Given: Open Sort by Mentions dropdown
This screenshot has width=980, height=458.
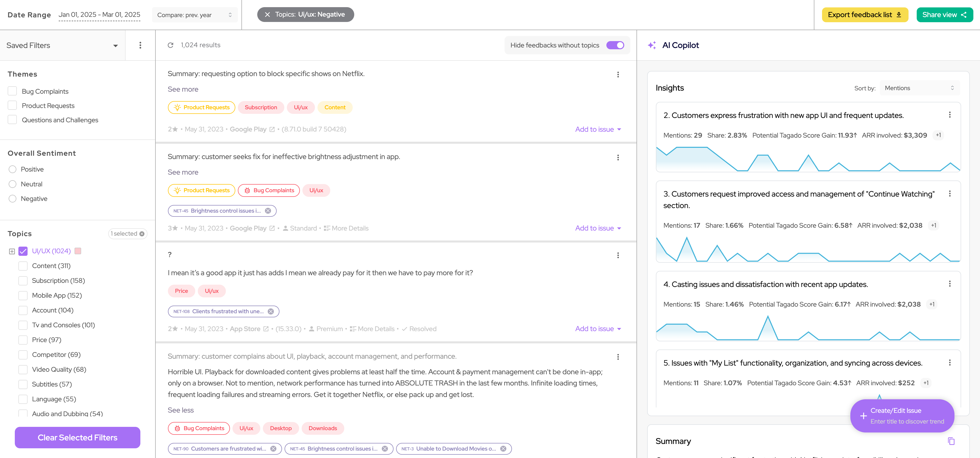Looking at the screenshot, I should click(920, 88).
